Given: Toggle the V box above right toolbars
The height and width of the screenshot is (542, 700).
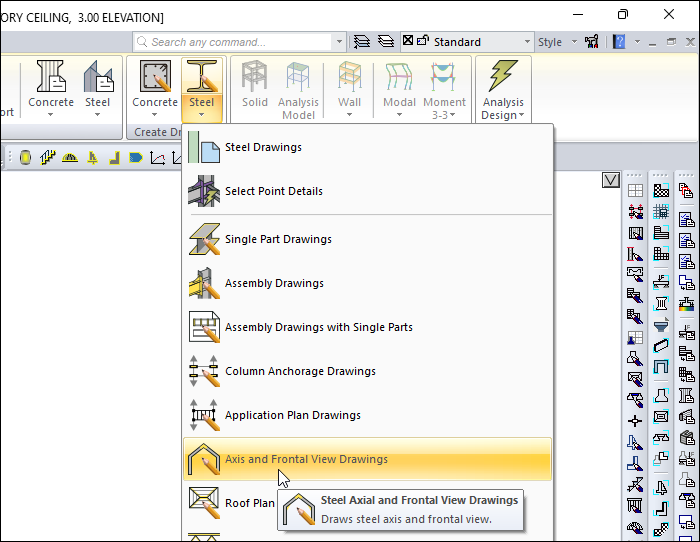Looking at the screenshot, I should tap(611, 180).
